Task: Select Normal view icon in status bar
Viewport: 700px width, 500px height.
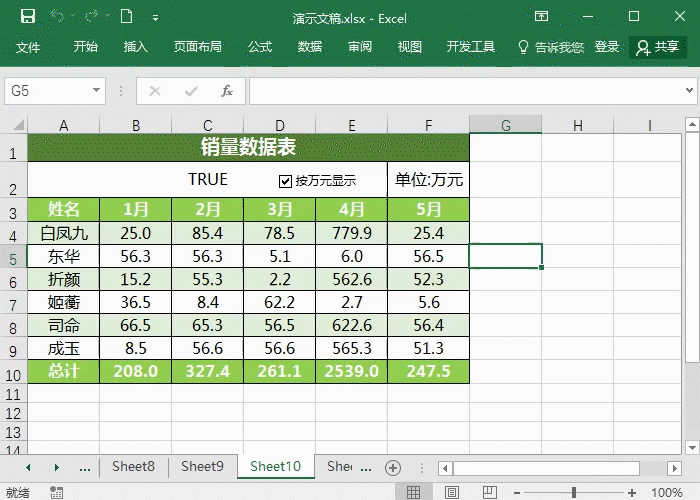Action: [412, 492]
